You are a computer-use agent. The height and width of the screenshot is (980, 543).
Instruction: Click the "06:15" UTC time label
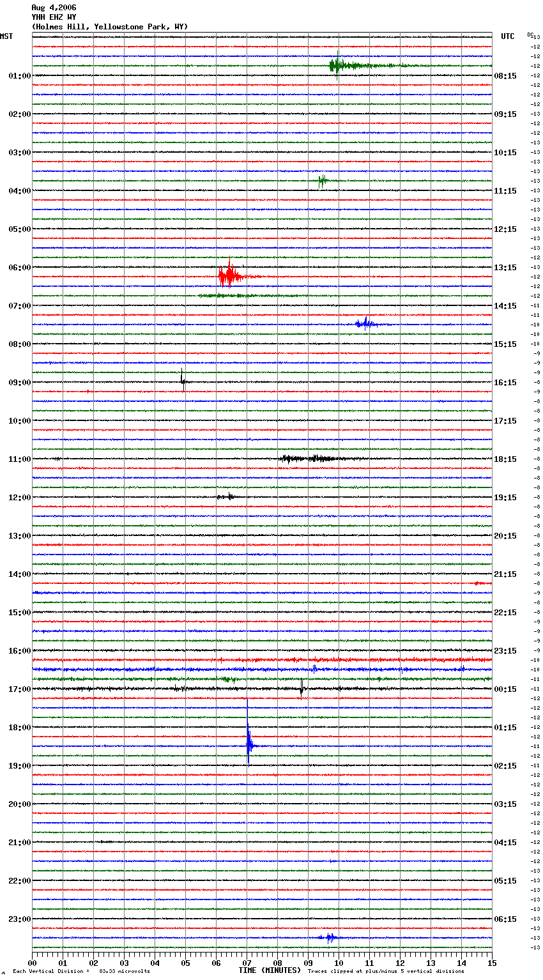click(505, 919)
